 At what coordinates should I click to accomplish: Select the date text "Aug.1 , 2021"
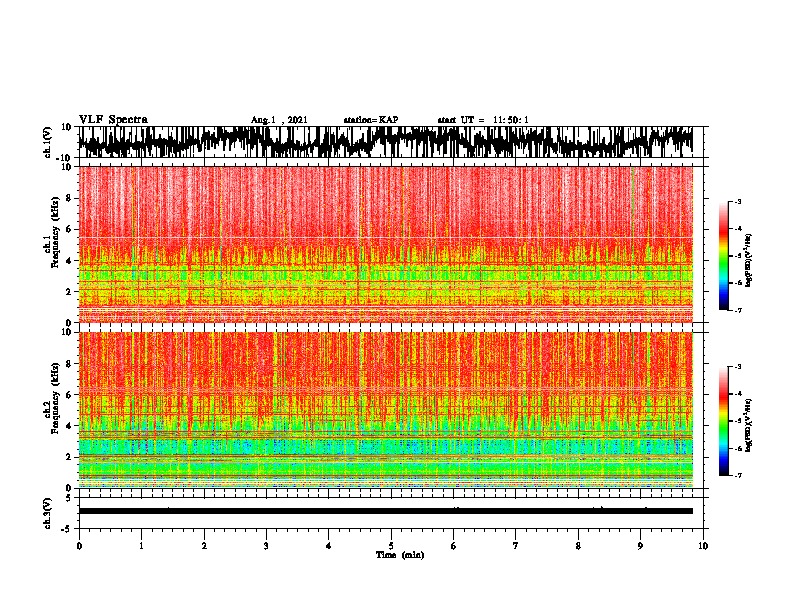click(x=279, y=120)
